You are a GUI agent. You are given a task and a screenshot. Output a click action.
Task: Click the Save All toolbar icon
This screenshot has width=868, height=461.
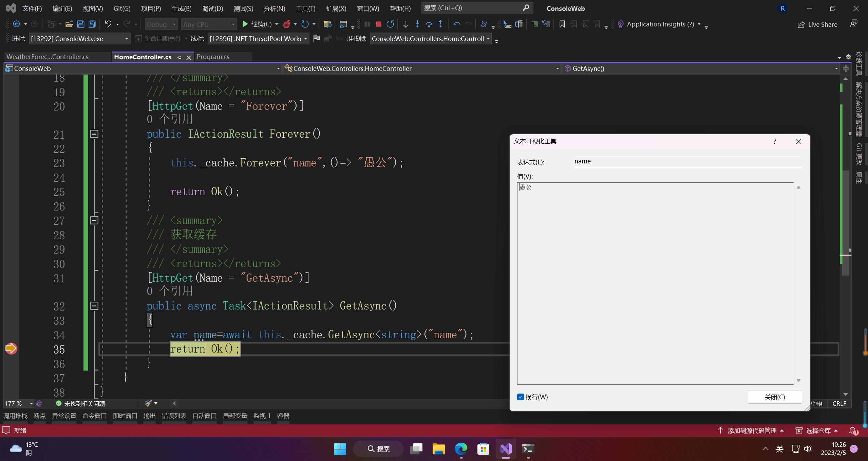pyautogui.click(x=92, y=24)
